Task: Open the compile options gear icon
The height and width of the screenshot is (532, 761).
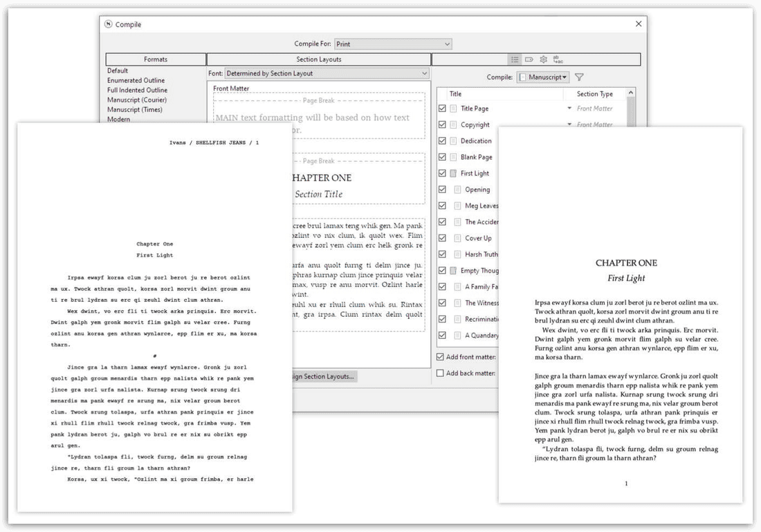Action: point(544,59)
